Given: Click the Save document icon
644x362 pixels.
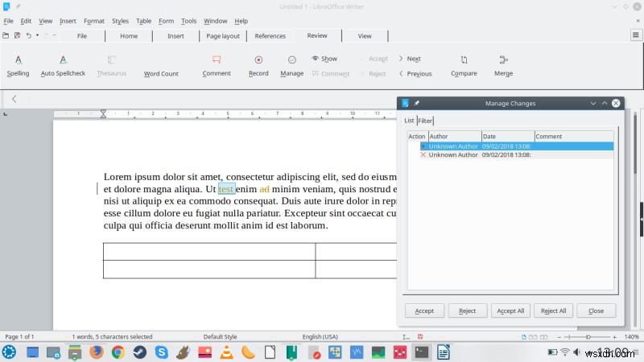Looking at the screenshot, I should pyautogui.click(x=17, y=35).
